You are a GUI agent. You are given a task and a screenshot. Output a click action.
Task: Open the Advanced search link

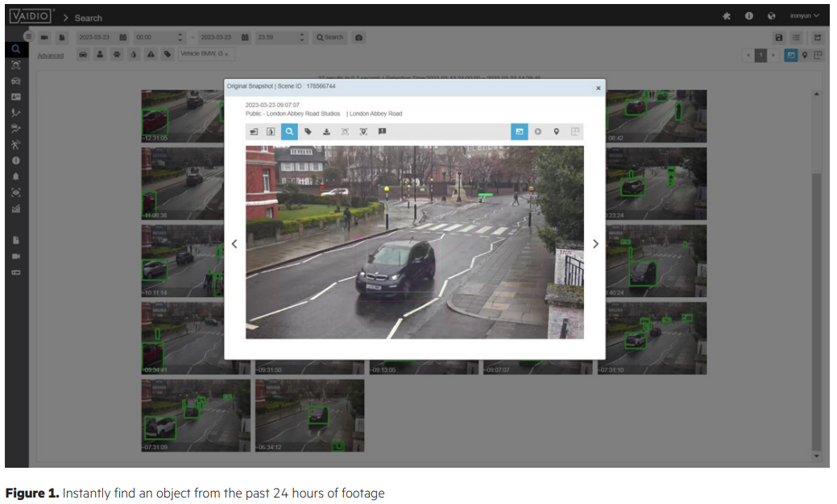(x=50, y=56)
